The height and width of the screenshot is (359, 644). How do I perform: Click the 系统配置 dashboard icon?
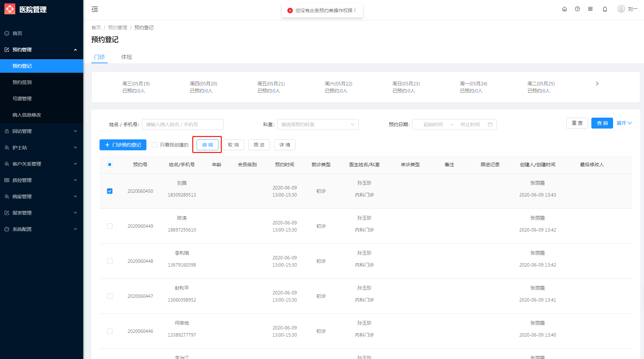7,229
